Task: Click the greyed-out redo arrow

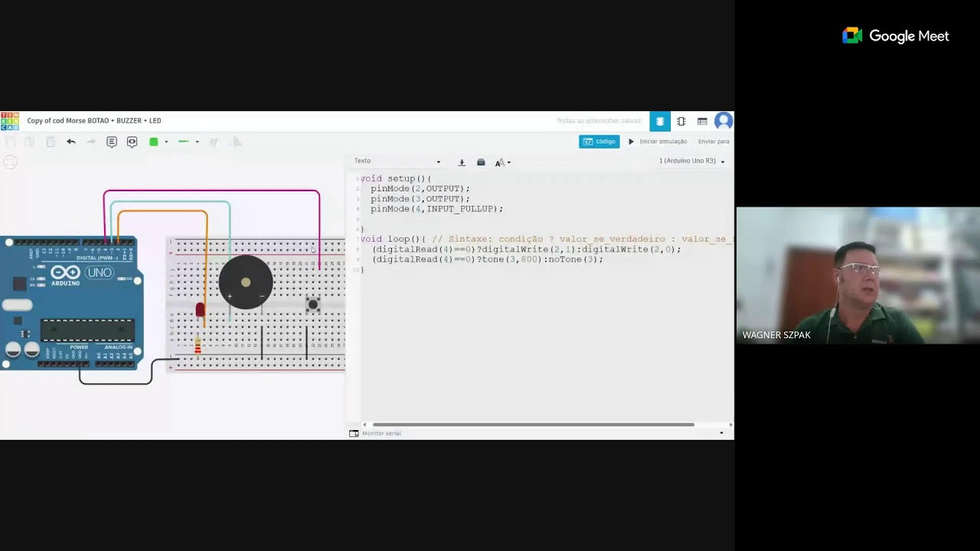Action: click(x=90, y=142)
